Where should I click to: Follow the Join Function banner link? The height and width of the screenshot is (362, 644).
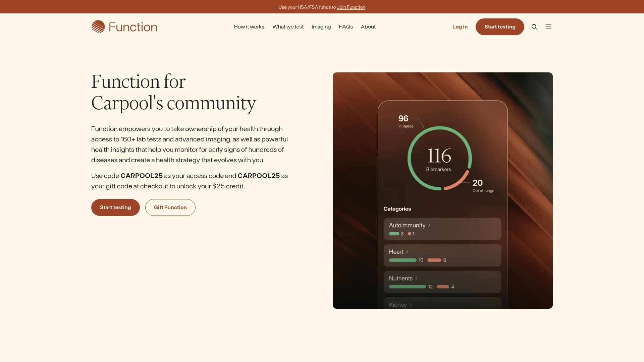[x=351, y=7]
